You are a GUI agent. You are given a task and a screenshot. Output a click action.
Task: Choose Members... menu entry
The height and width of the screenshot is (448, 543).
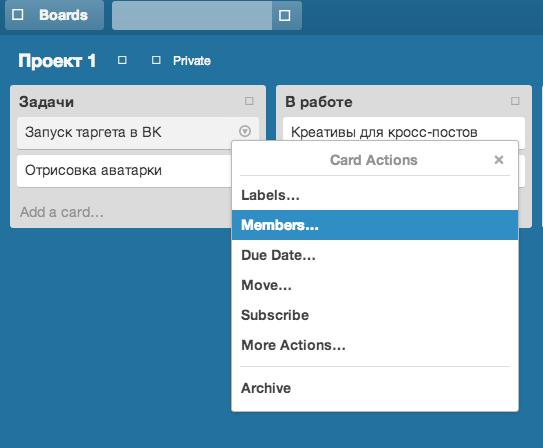click(x=375, y=225)
